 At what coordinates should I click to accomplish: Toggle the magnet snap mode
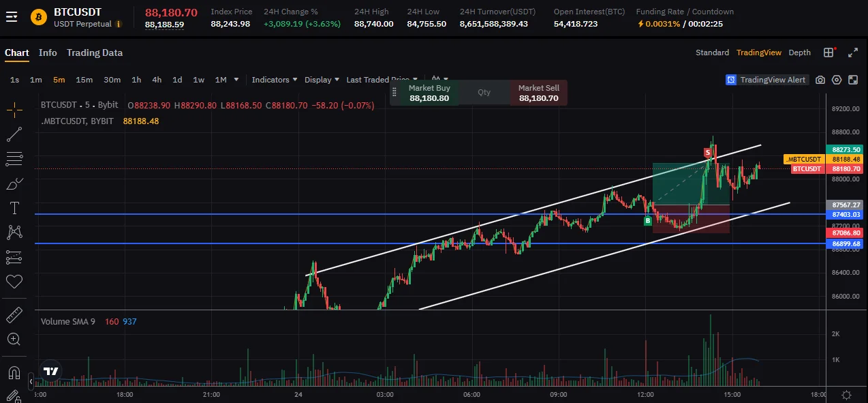(14, 372)
